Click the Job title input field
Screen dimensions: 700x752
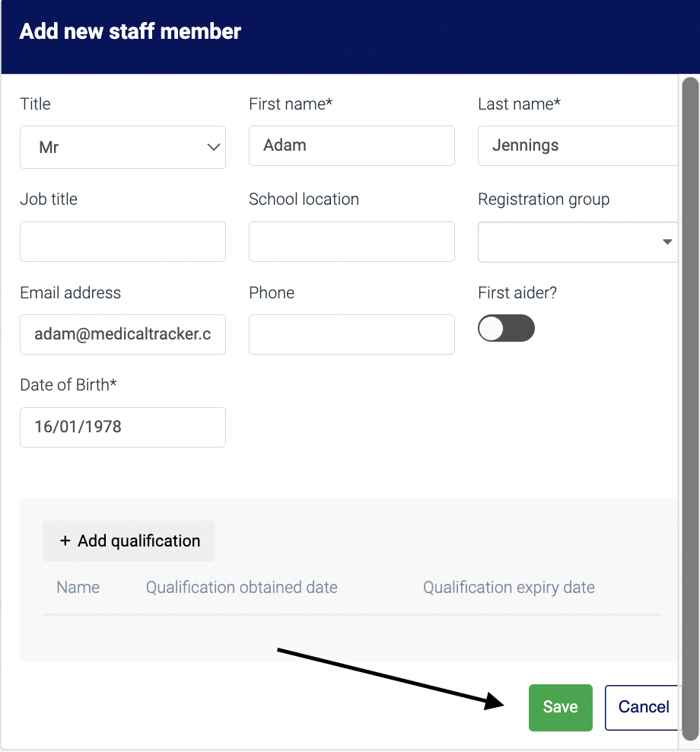[x=122, y=241]
